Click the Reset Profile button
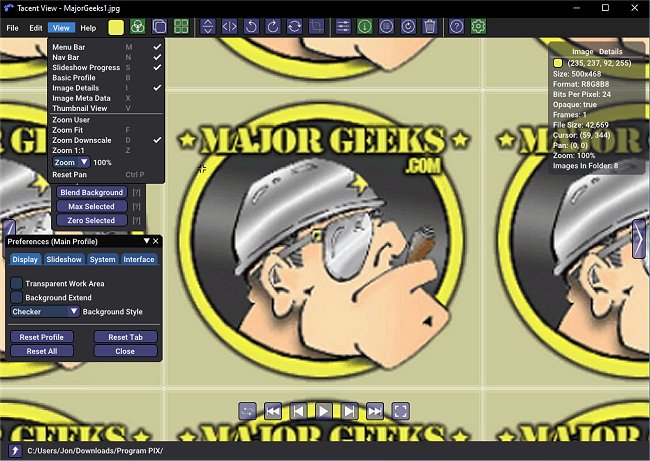This screenshot has height=461, width=650. pyautogui.click(x=41, y=337)
